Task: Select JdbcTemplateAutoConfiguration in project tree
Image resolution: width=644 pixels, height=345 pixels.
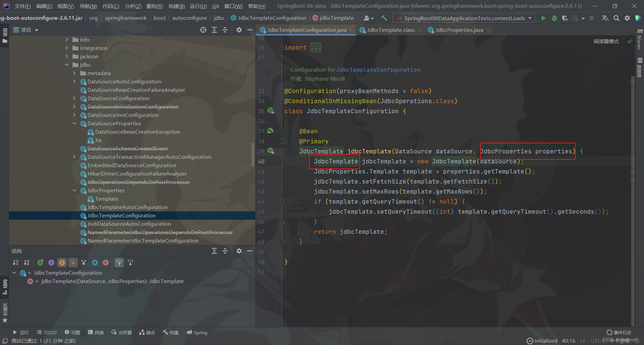Action: click(127, 207)
